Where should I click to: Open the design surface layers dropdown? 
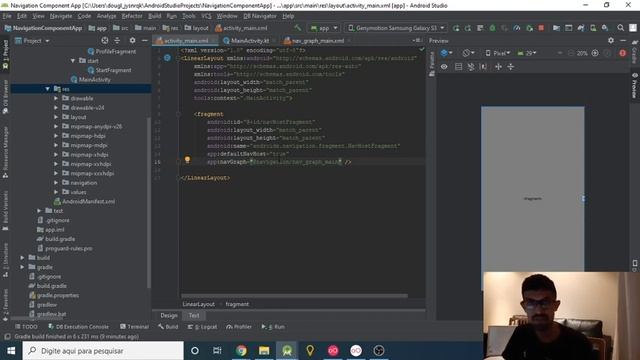(447, 53)
